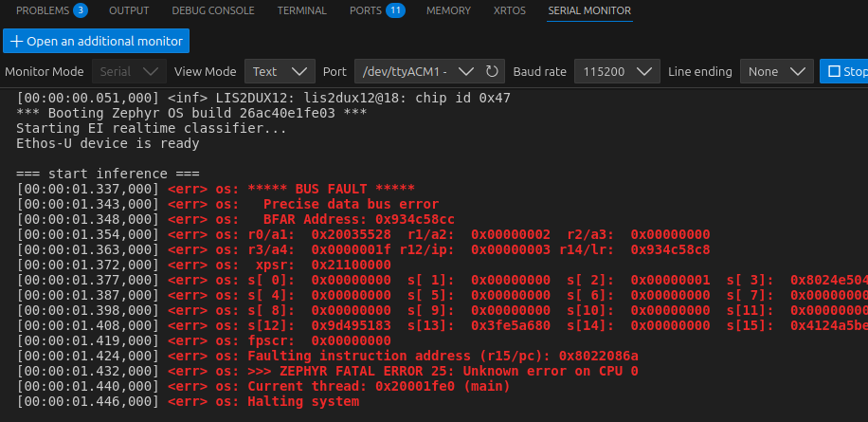Click the Stop monitoring square icon

tap(834, 71)
